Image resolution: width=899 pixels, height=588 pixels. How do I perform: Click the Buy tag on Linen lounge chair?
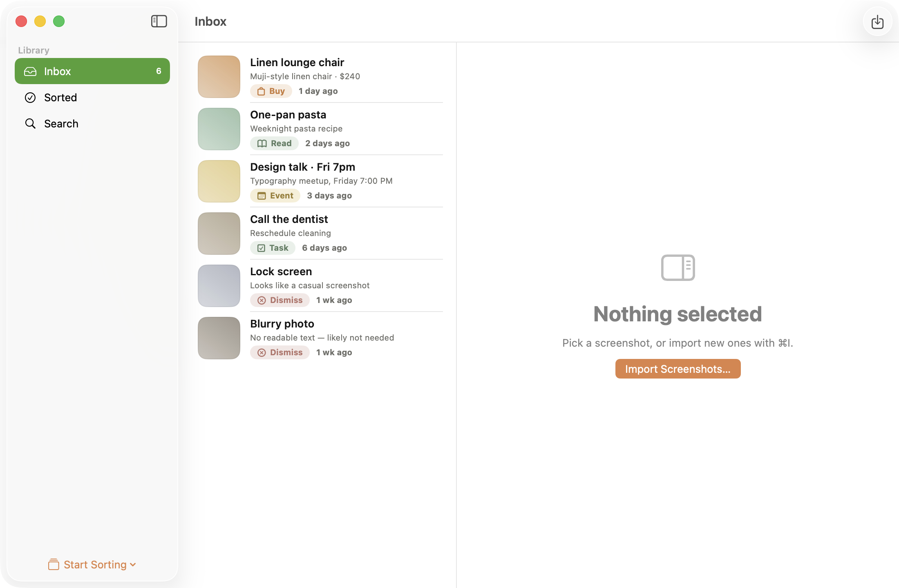pyautogui.click(x=271, y=91)
